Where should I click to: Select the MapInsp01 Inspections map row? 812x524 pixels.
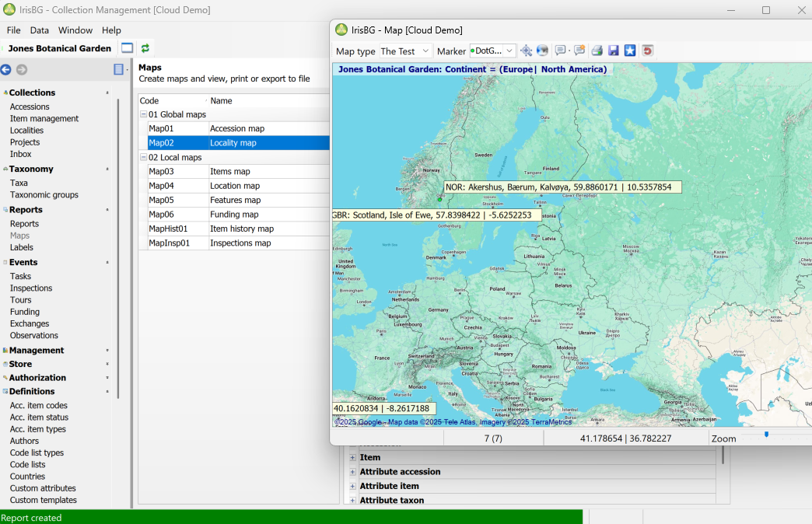coord(238,243)
